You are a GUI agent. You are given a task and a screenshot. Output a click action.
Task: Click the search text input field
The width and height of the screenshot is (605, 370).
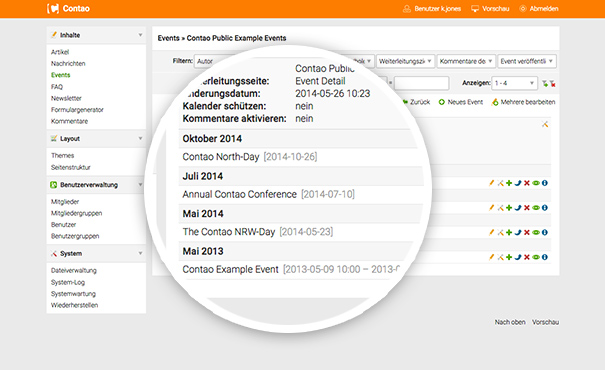click(x=421, y=83)
